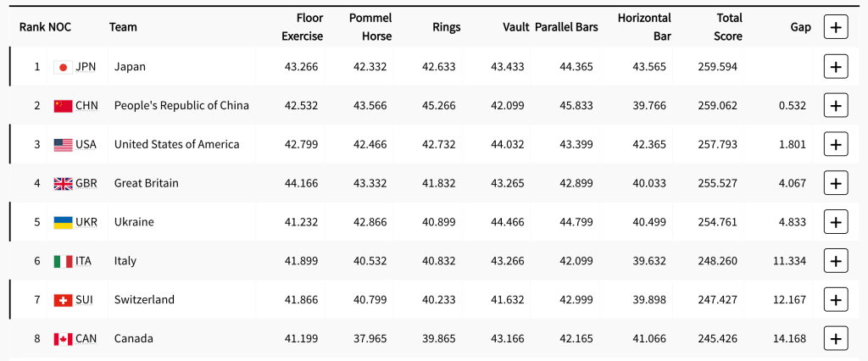Click Japan's total score 259.594

click(x=717, y=67)
